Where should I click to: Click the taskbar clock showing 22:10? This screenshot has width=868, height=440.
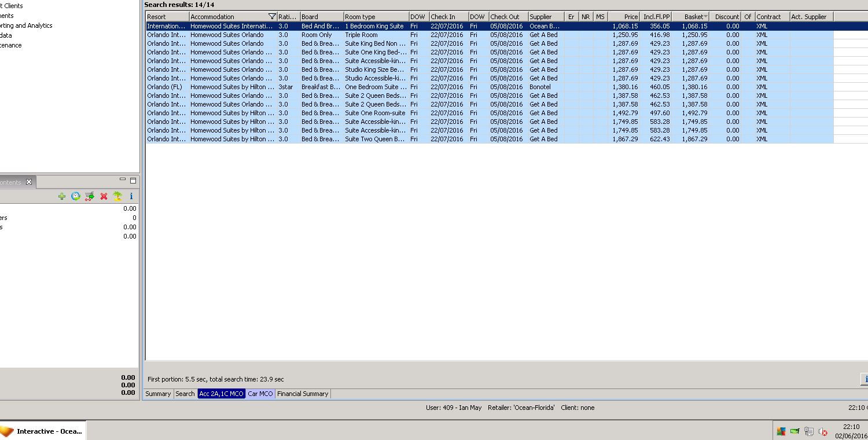coord(850,427)
